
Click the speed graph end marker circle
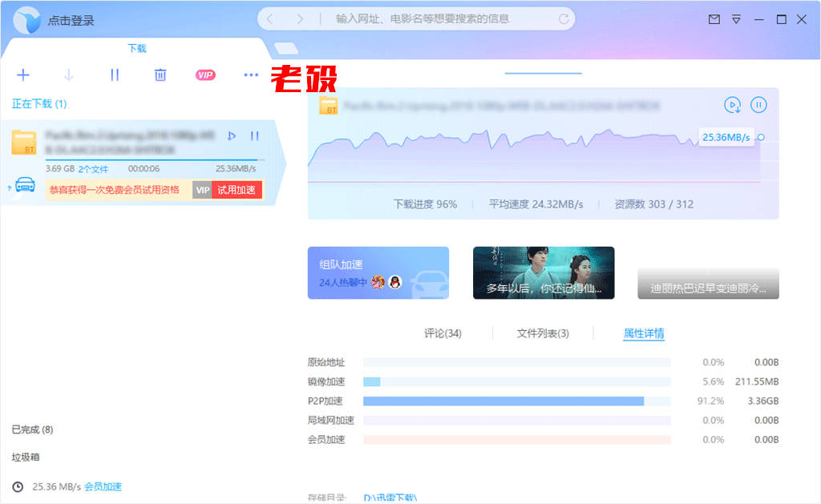tap(762, 137)
